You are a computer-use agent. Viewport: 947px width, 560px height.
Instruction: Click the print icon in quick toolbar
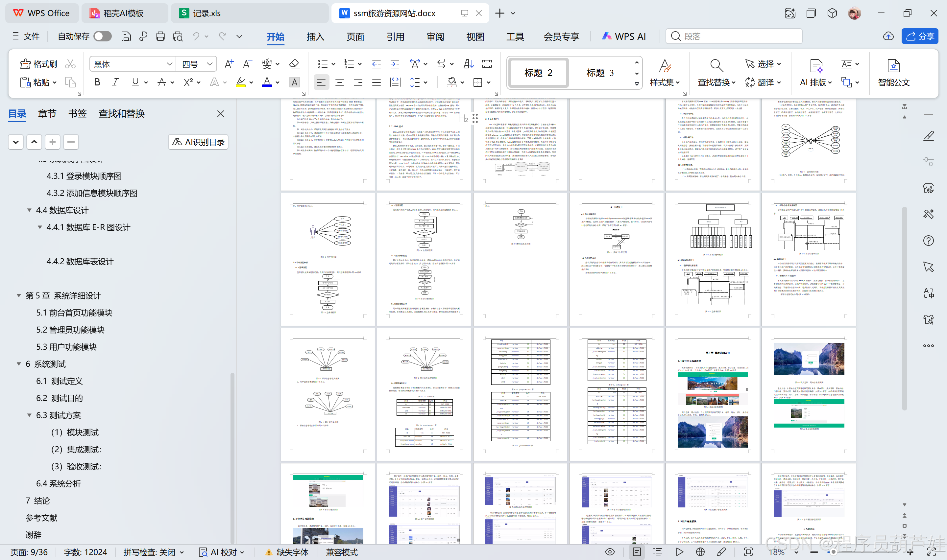pyautogui.click(x=160, y=36)
